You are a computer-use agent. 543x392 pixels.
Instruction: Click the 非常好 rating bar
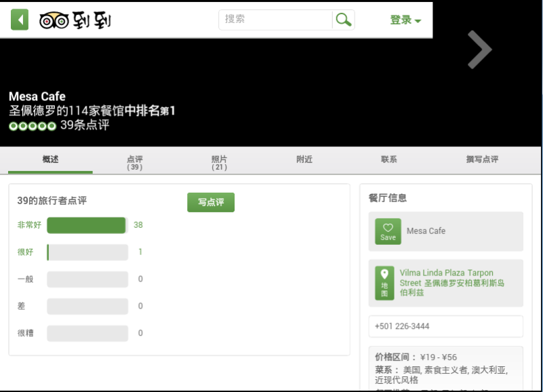tap(87, 225)
